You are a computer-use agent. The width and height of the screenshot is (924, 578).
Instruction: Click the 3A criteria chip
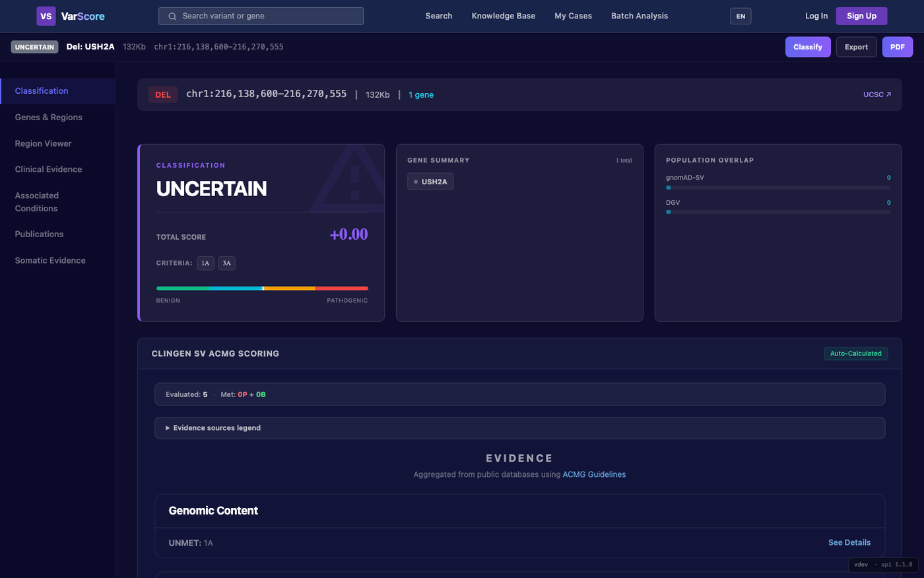[x=226, y=263]
